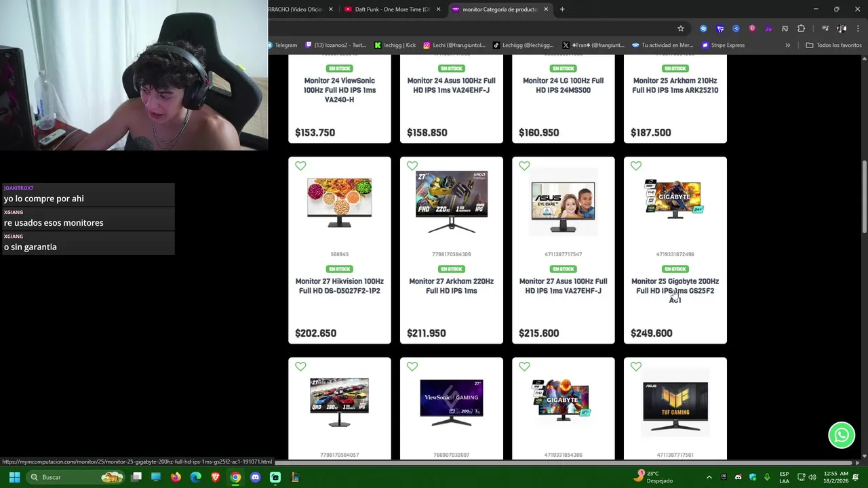Toggle heart on Arkham 220Hz monitor card
This screenshot has width=868, height=488.
pyautogui.click(x=412, y=166)
